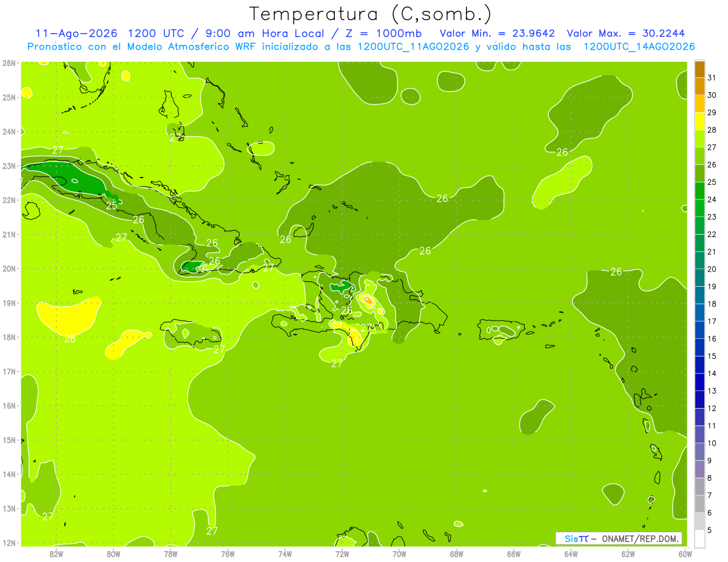Select the date text '11-Ago-2026'
Screen dimensions: 728x562
point(77,33)
